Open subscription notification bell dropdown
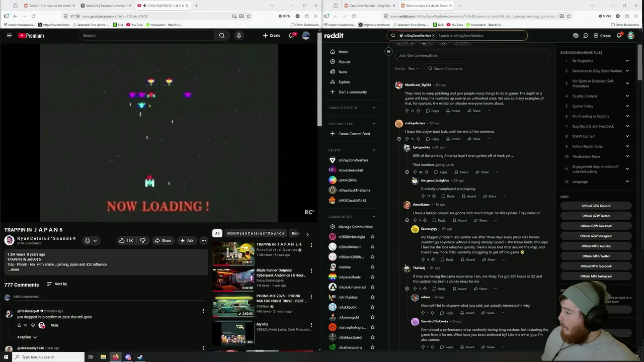The width and height of the screenshot is (644, 362). [x=91, y=240]
